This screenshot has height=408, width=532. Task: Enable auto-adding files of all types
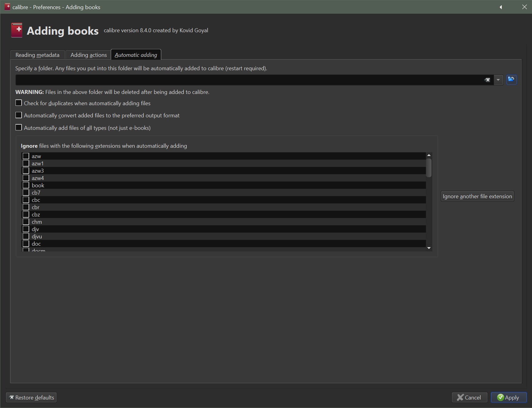pyautogui.click(x=19, y=128)
